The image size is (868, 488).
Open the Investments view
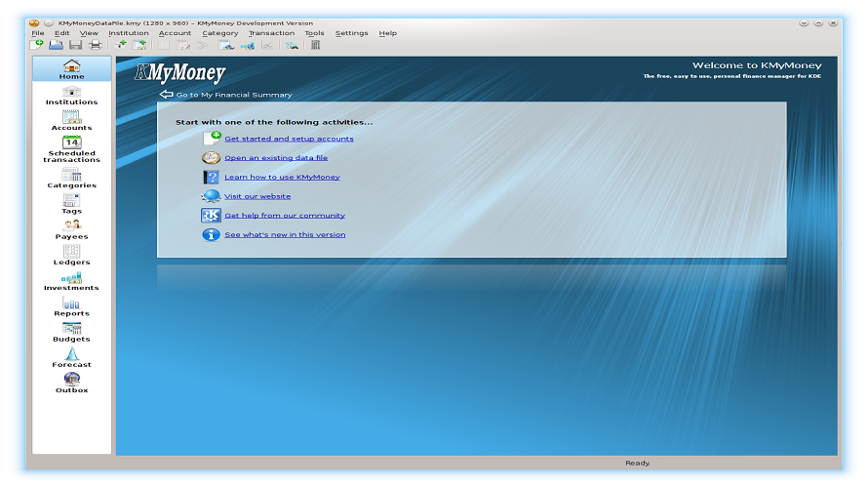[71, 282]
